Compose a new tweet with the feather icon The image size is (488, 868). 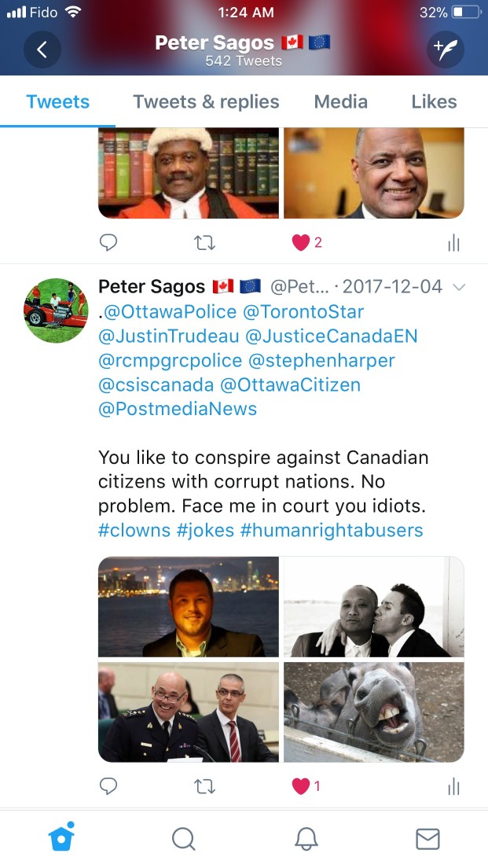coord(446,50)
